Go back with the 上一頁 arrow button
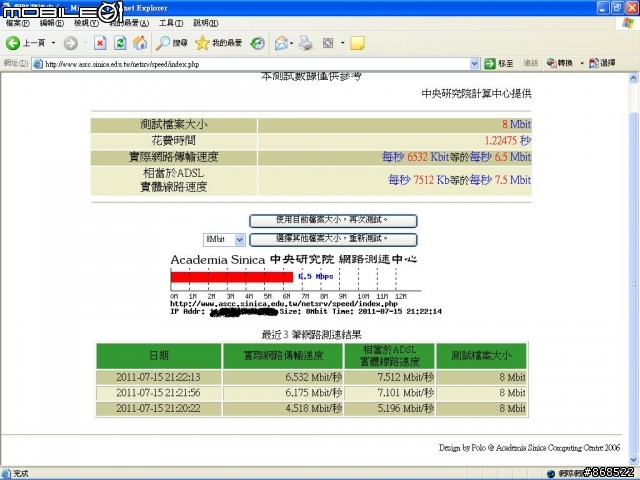The height and width of the screenshot is (480, 640). (x=25, y=43)
